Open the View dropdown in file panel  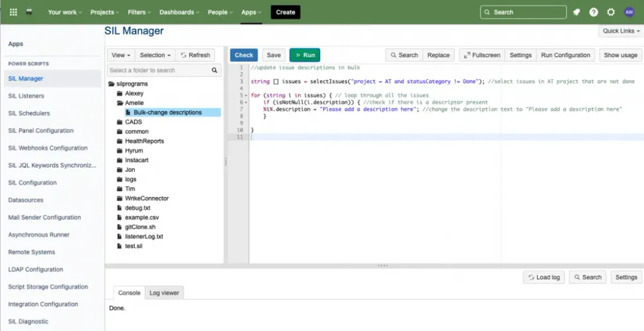coord(121,55)
